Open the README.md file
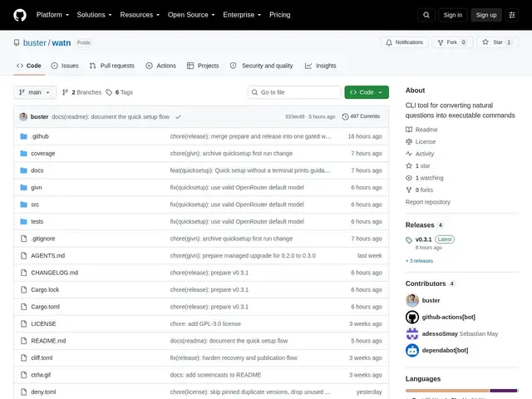532x399 pixels. click(48, 341)
